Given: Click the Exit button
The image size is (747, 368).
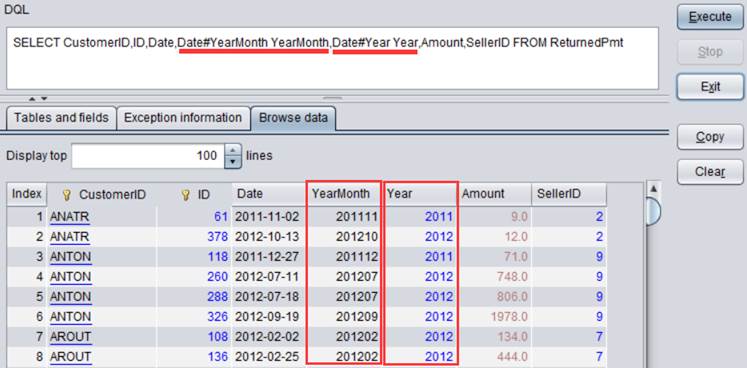Looking at the screenshot, I should click(x=710, y=87).
